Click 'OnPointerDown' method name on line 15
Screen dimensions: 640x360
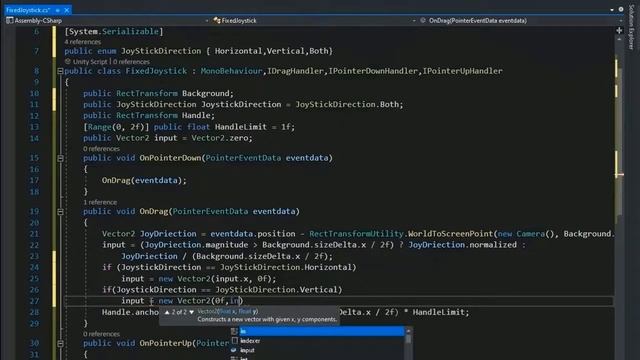click(x=170, y=158)
